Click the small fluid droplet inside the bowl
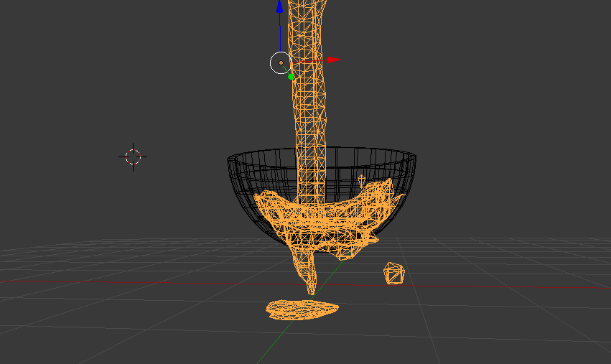This screenshot has width=611, height=364. [362, 180]
